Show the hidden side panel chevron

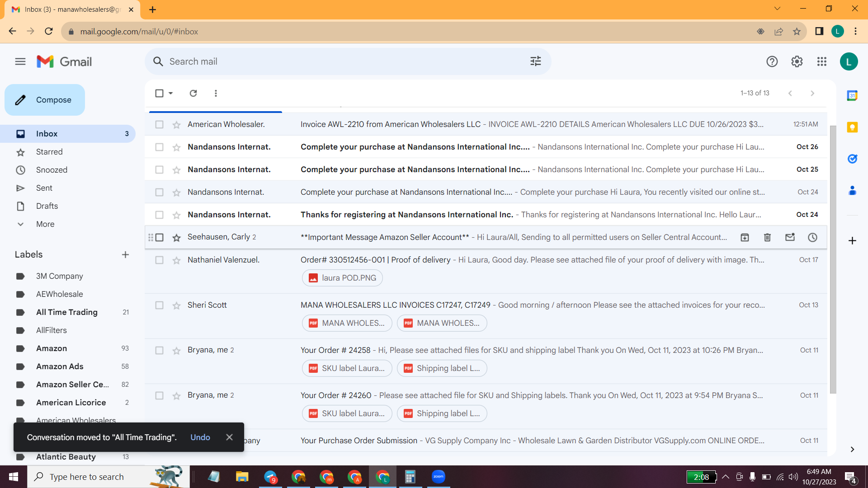point(852,449)
